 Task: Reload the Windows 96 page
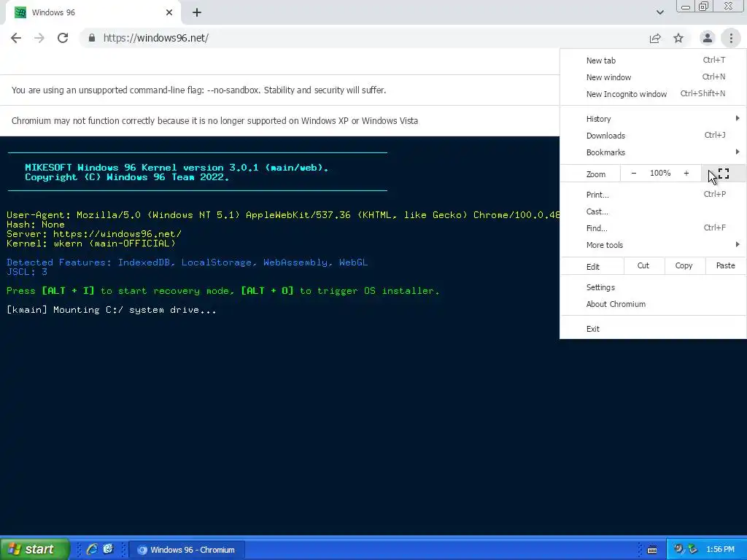[63, 38]
